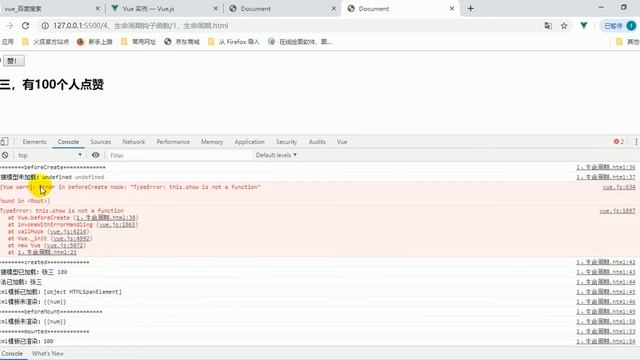Open source link 生命周期.html:54
Viewport: 640px width, 360px height.
click(606, 341)
